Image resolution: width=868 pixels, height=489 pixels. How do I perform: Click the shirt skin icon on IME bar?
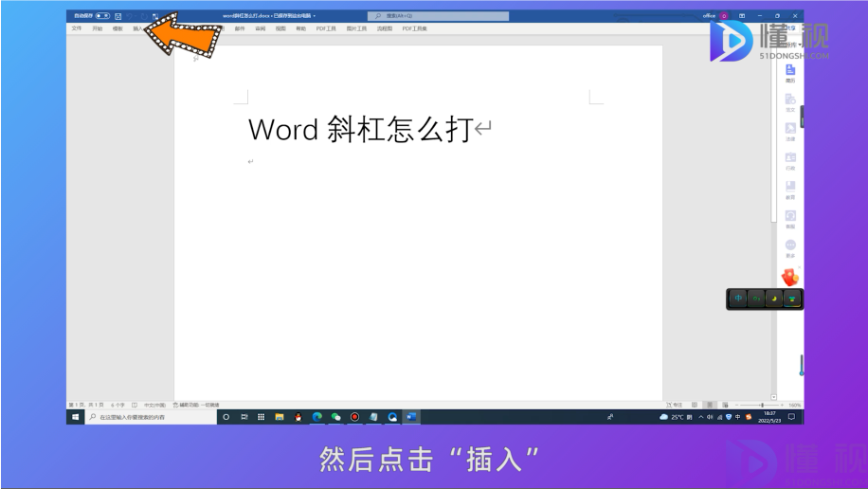[x=792, y=299]
